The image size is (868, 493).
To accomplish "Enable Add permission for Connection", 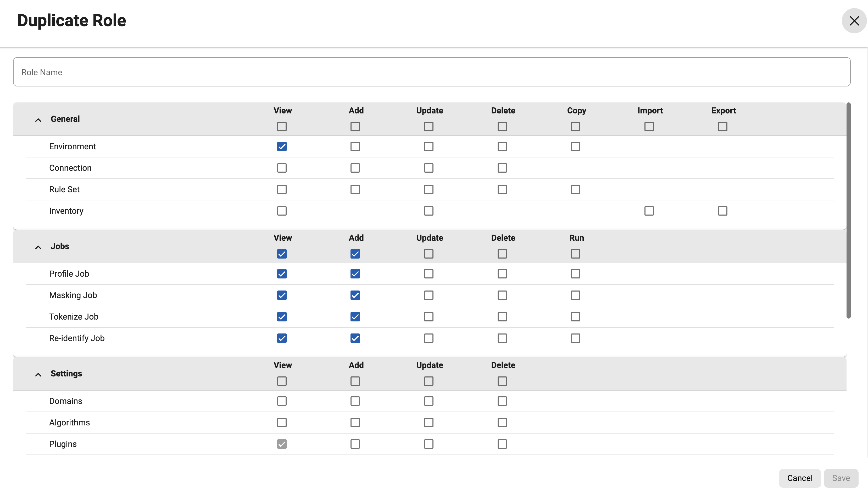I will coord(355,168).
